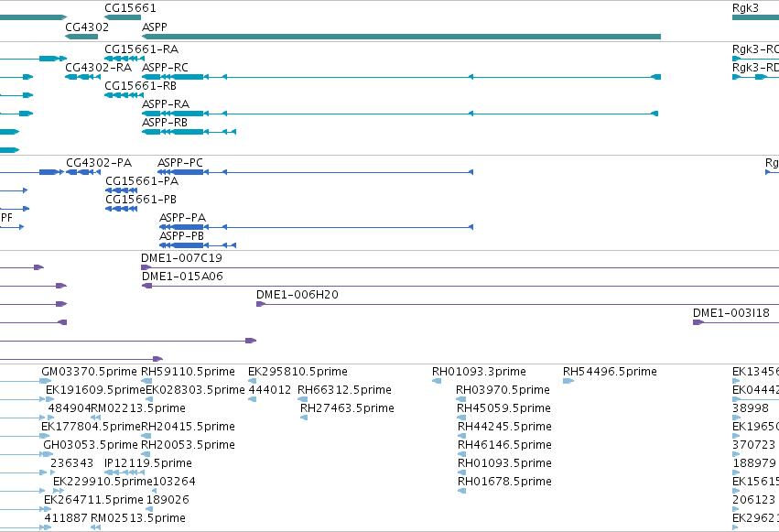Click the CG15661 gene glyph
This screenshot has height=532, width=779.
tap(123, 17)
